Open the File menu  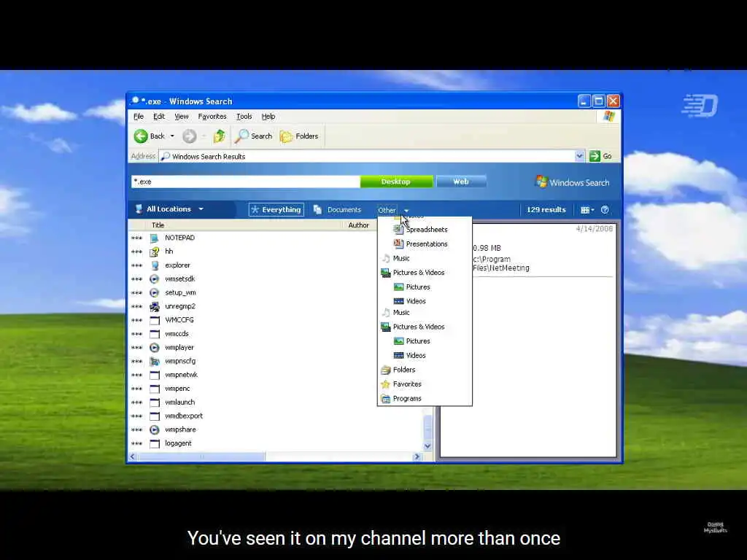tap(139, 116)
